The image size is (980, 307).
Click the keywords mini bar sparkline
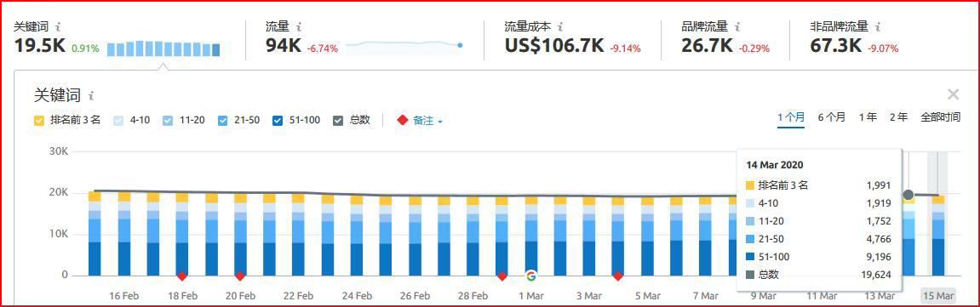click(163, 48)
